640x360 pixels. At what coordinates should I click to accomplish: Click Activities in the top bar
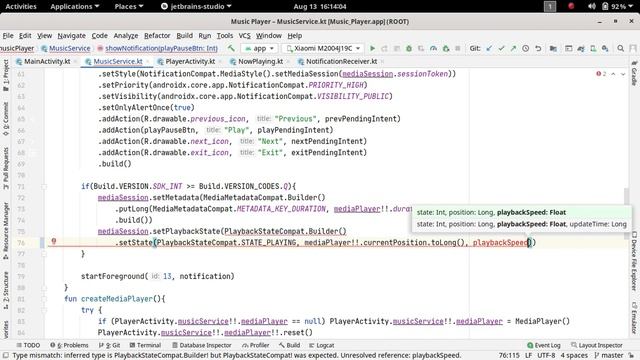(20, 6)
